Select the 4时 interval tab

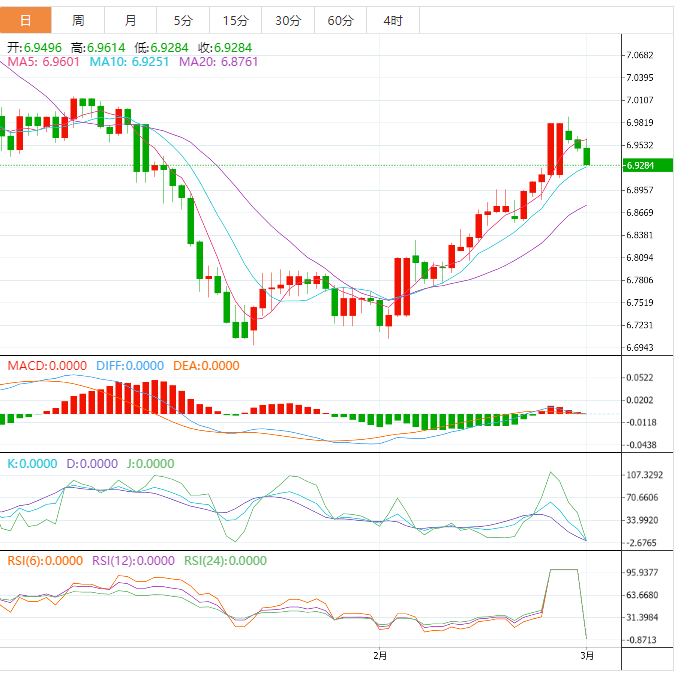pos(393,20)
